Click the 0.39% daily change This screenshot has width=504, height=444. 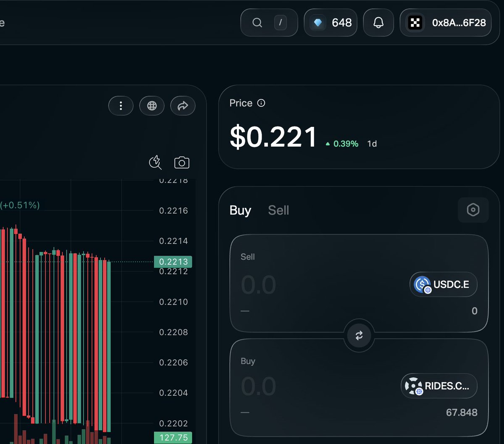[x=342, y=144]
